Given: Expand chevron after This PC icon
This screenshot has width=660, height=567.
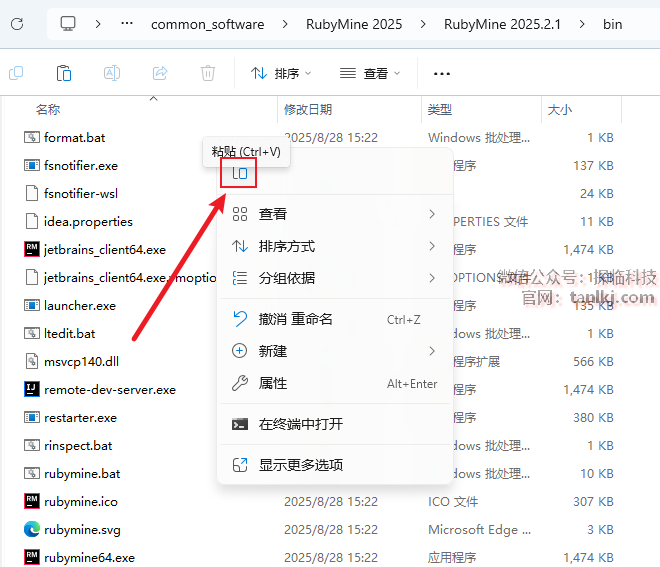Looking at the screenshot, I should tap(98, 24).
